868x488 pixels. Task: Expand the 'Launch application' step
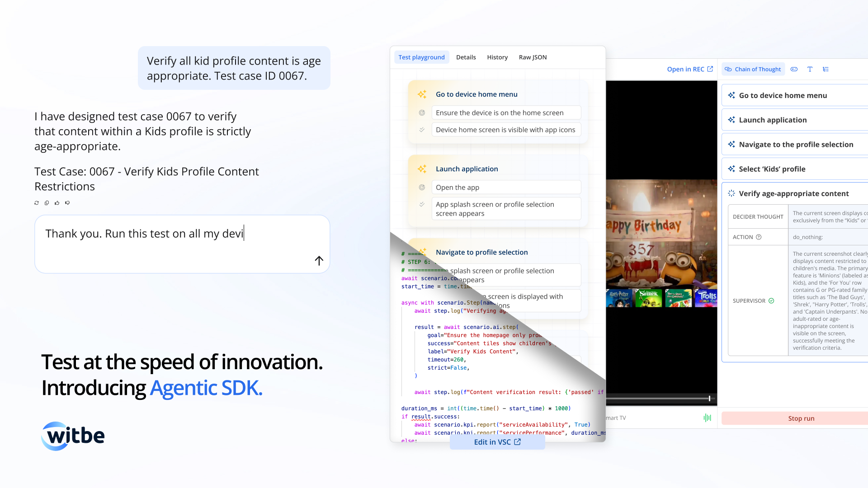pyautogui.click(x=795, y=120)
